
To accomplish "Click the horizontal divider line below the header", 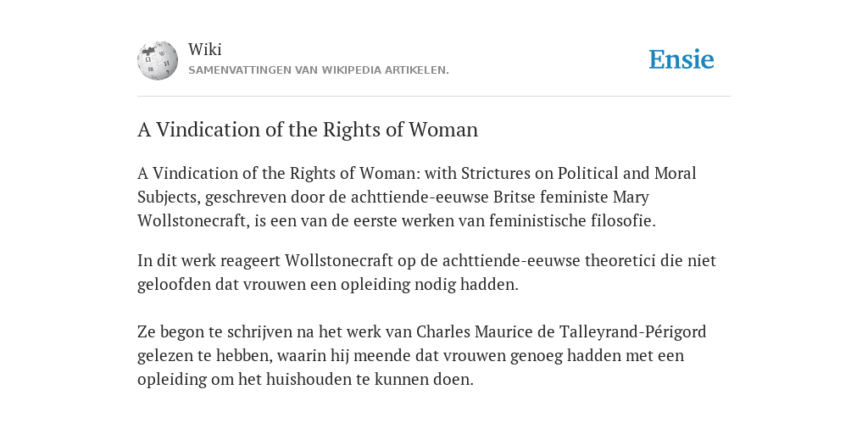I will click(434, 97).
